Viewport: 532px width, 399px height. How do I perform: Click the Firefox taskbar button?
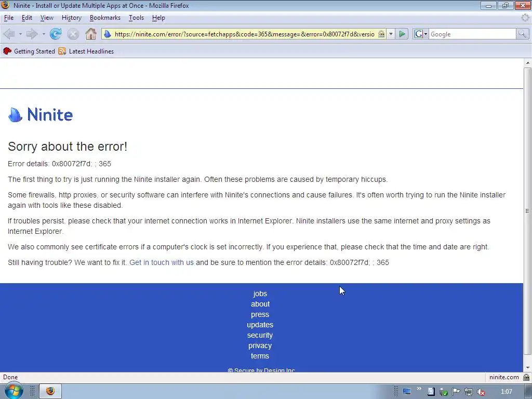click(50, 391)
